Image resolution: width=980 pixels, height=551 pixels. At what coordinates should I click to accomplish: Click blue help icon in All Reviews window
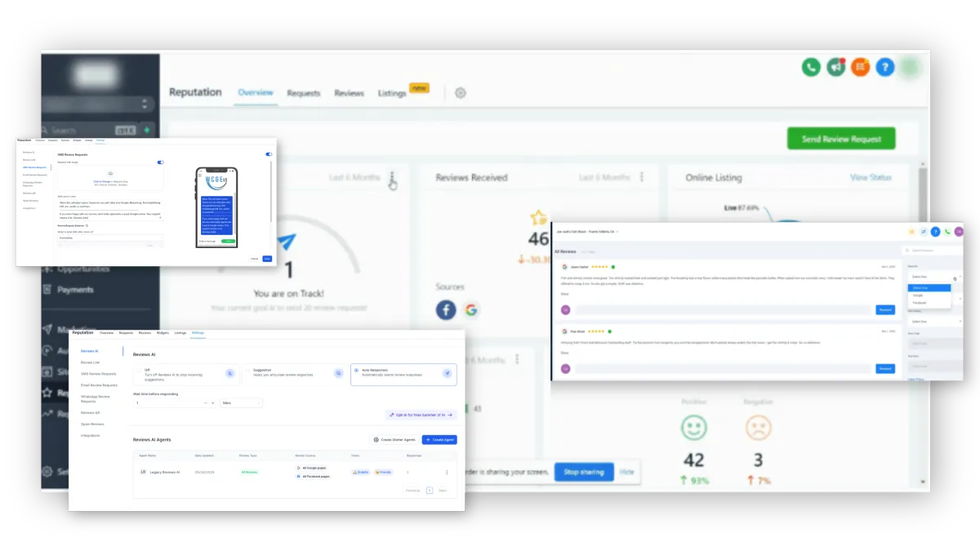pyautogui.click(x=936, y=232)
